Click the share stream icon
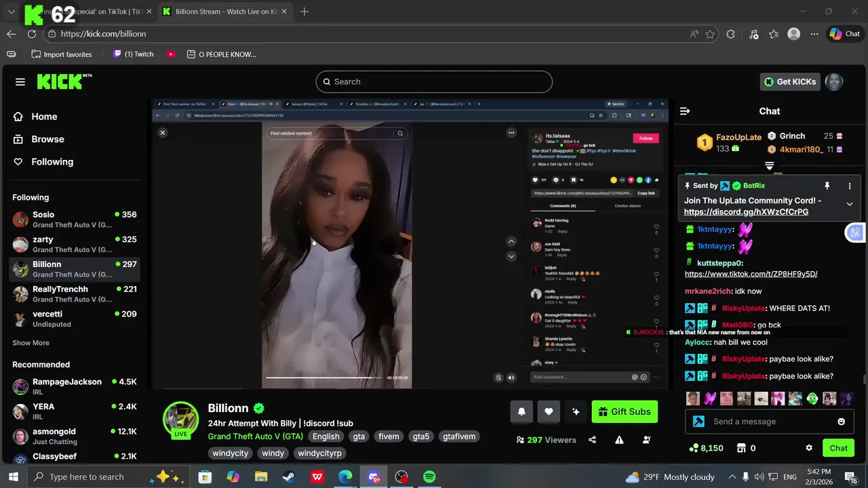This screenshot has width=868, height=488. coord(592,440)
